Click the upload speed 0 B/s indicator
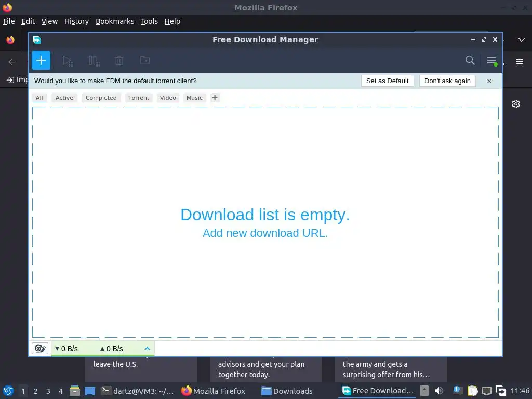 [112, 349]
